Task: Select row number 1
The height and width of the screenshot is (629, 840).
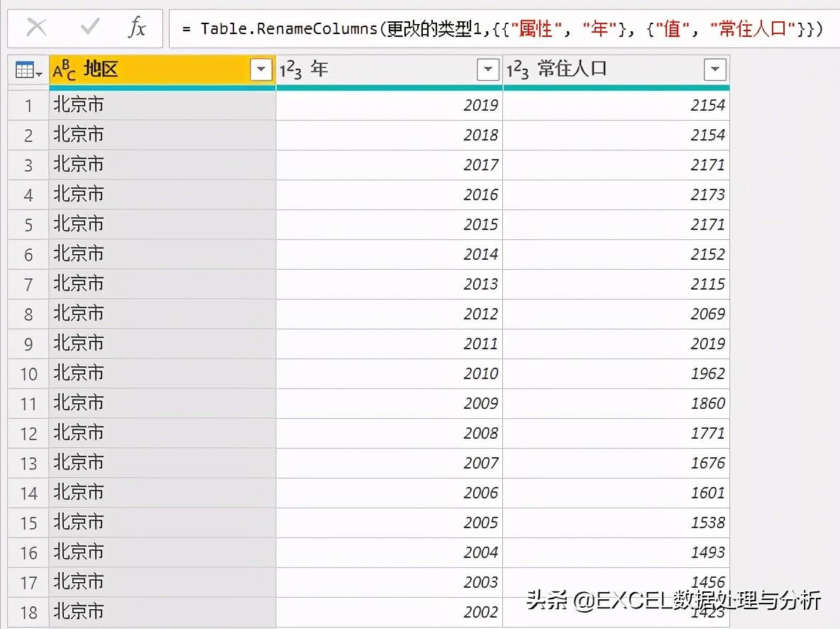Action: point(28,106)
